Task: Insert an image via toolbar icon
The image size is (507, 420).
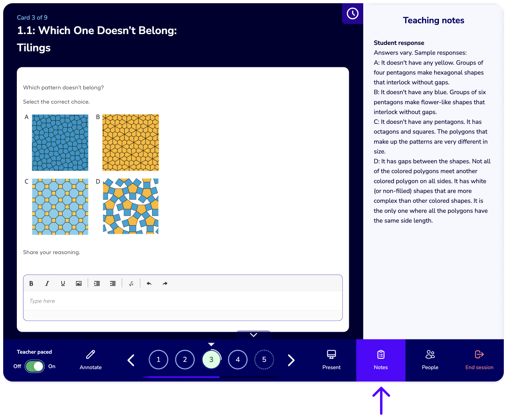Action: pos(79,283)
